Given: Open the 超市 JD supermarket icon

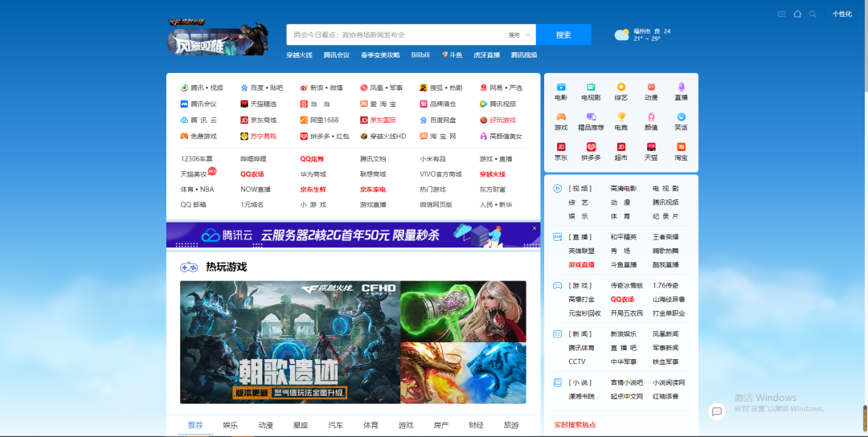Looking at the screenshot, I should tap(621, 146).
